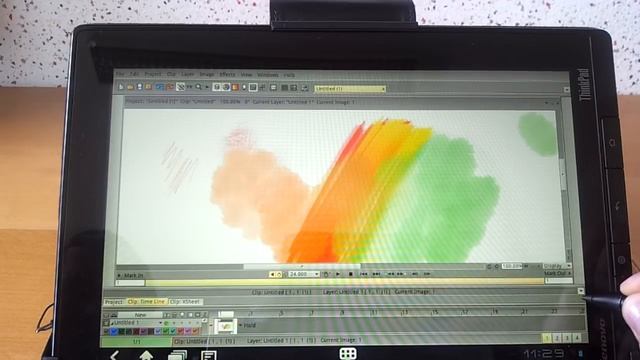
Task: Select the magnifier zoom tool icon
Action: click(x=198, y=87)
